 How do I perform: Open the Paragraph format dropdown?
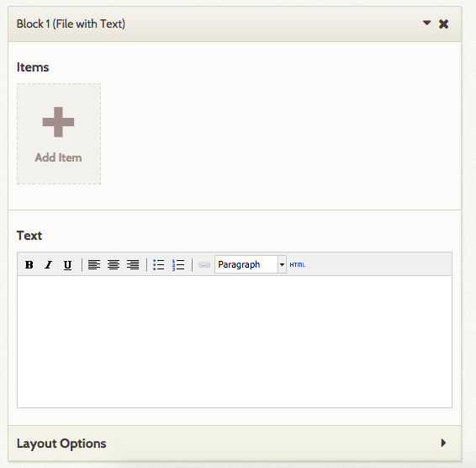251,264
